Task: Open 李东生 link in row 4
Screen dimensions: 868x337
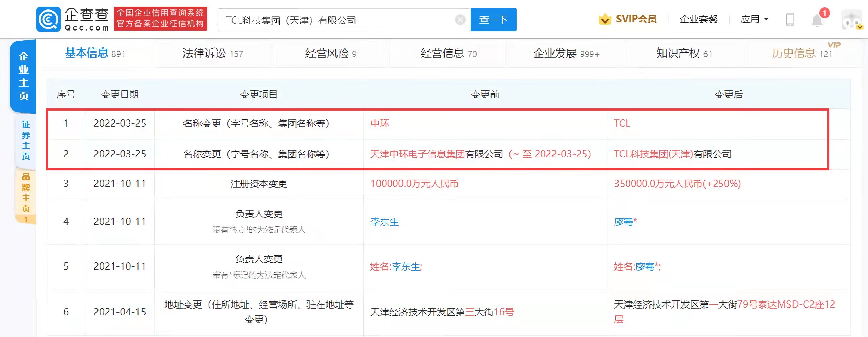Action: pyautogui.click(x=385, y=222)
